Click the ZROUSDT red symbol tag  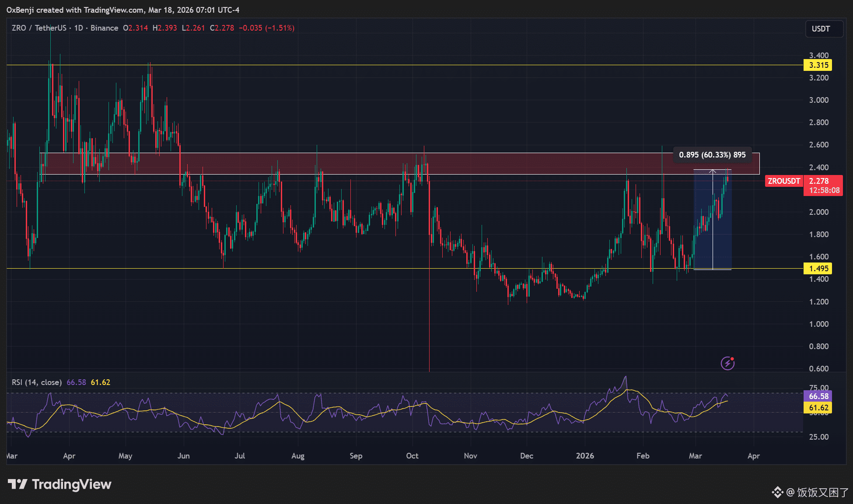[784, 181]
